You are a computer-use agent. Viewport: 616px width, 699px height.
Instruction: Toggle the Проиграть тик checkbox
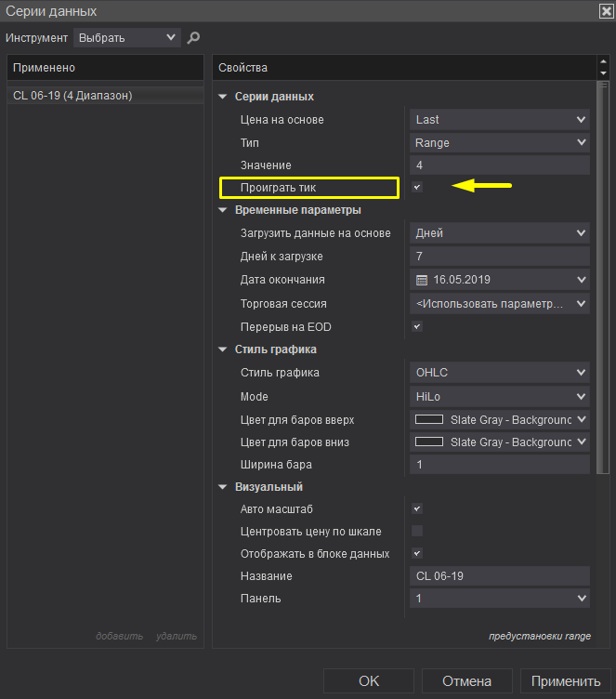point(417,188)
